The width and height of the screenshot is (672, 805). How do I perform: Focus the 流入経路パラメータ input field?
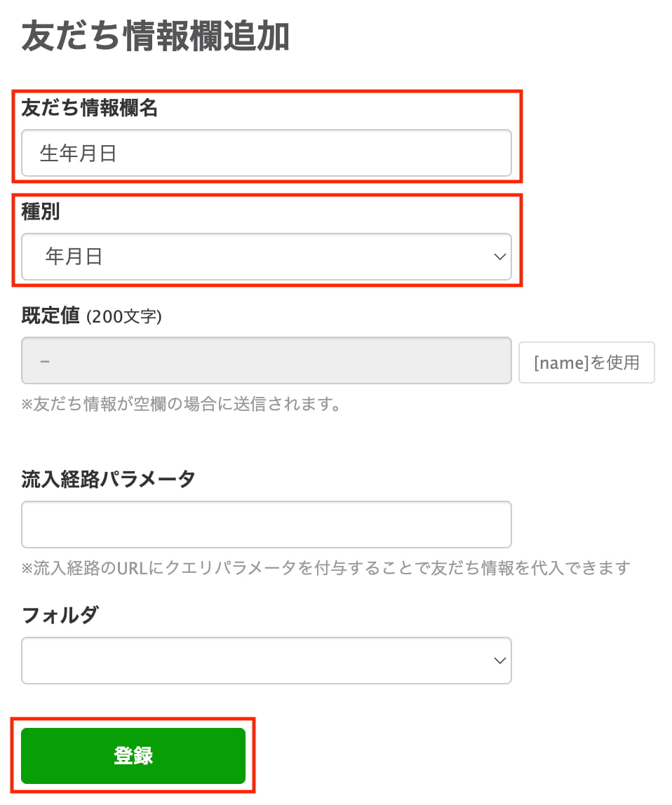point(267,524)
